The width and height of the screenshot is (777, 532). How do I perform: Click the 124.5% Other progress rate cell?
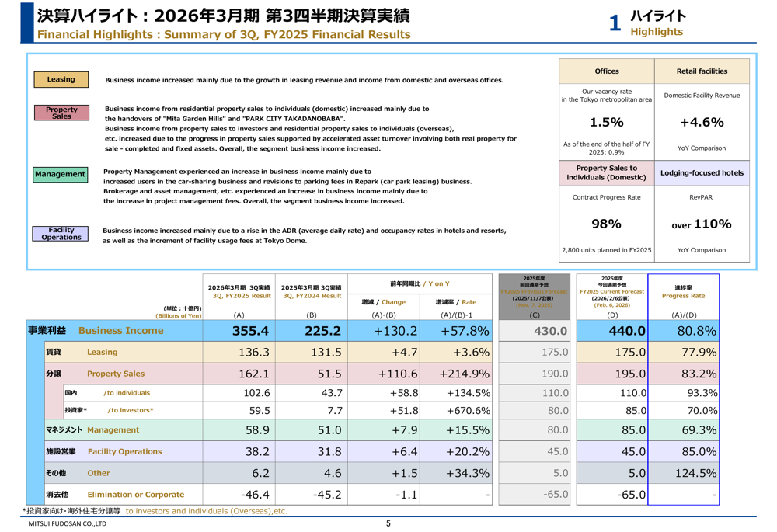[x=683, y=473]
